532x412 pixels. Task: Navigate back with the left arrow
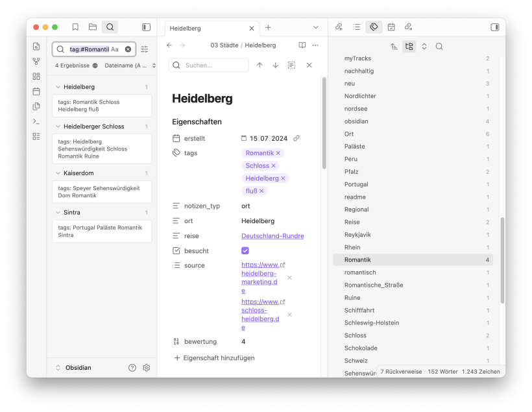[x=169, y=45]
